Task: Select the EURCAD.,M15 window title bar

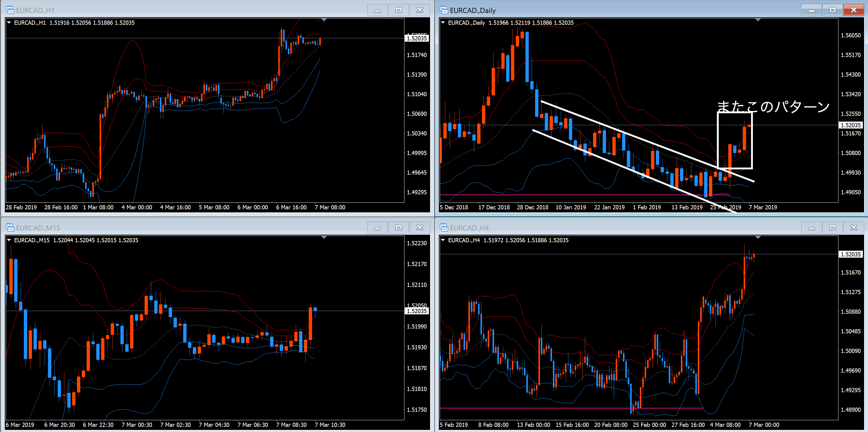Action: (202, 228)
